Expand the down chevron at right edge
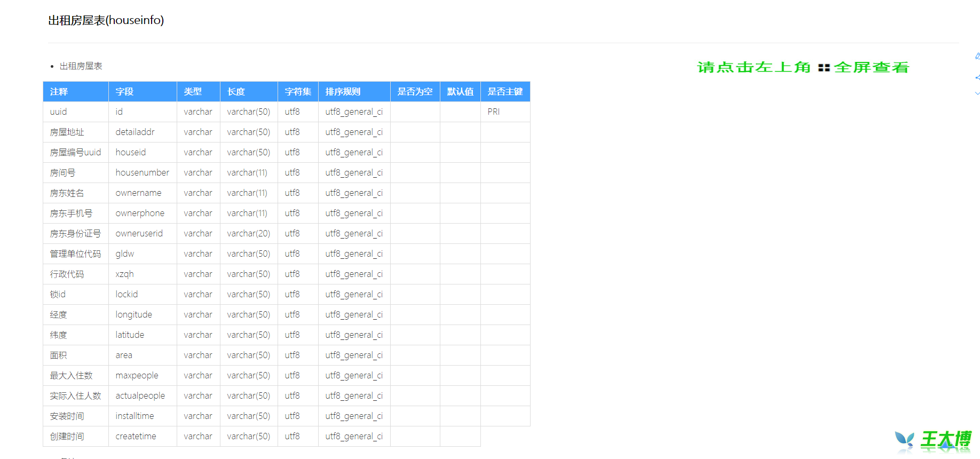980x459 pixels. click(977, 93)
